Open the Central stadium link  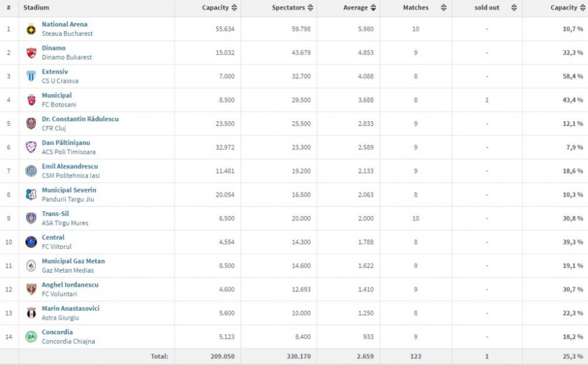click(53, 238)
